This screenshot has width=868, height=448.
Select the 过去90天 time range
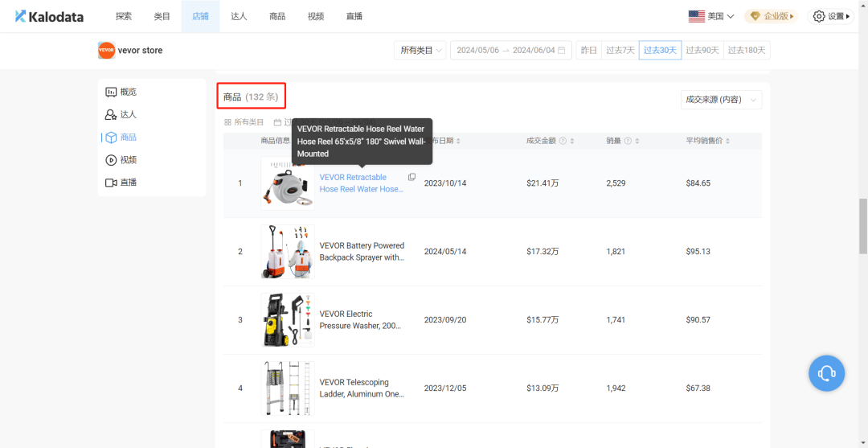point(702,51)
